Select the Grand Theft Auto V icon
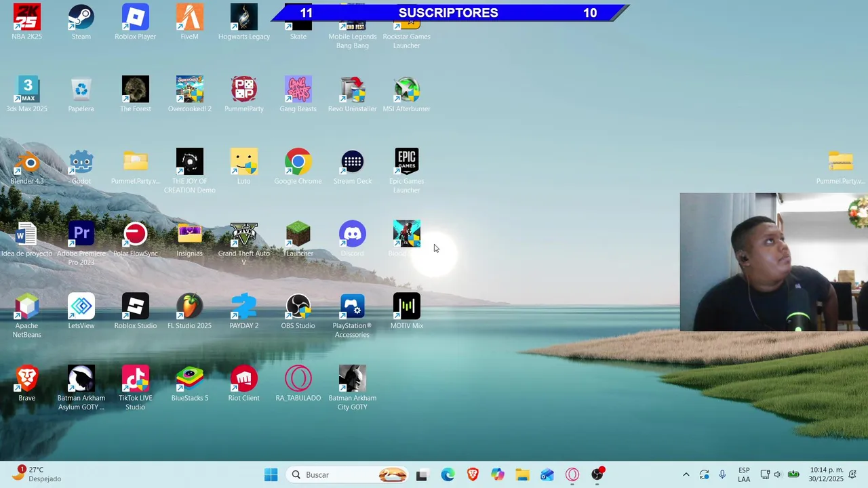Viewport: 868px width, 488px height. (x=244, y=235)
